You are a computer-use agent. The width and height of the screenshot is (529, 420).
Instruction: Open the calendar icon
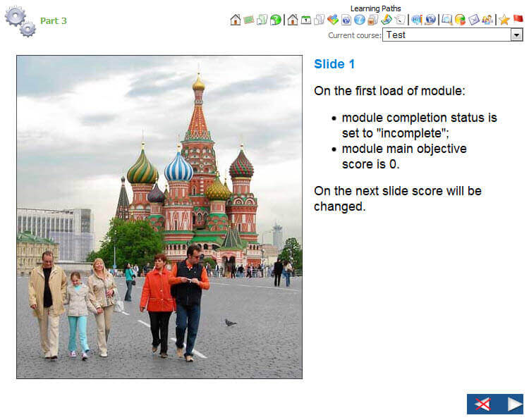click(306, 20)
